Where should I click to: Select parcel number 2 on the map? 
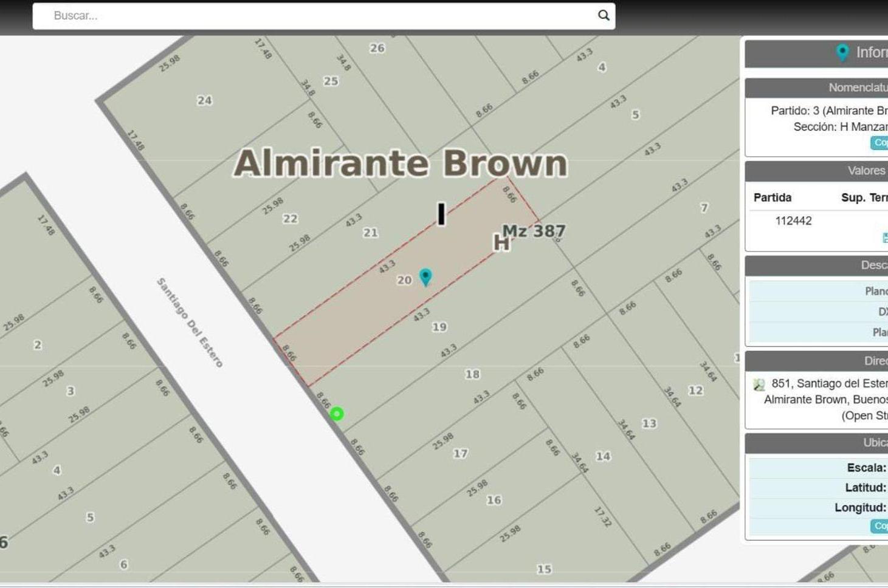[38, 345]
